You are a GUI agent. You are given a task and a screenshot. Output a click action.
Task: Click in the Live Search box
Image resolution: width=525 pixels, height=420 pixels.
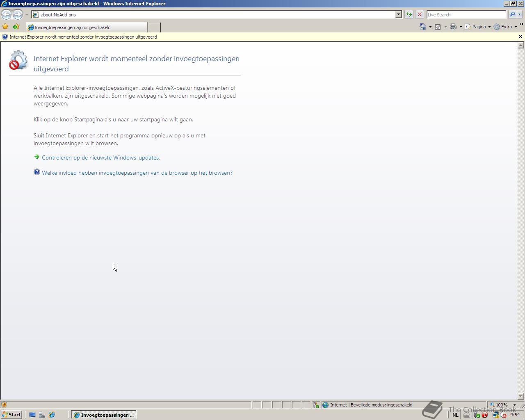tap(466, 14)
